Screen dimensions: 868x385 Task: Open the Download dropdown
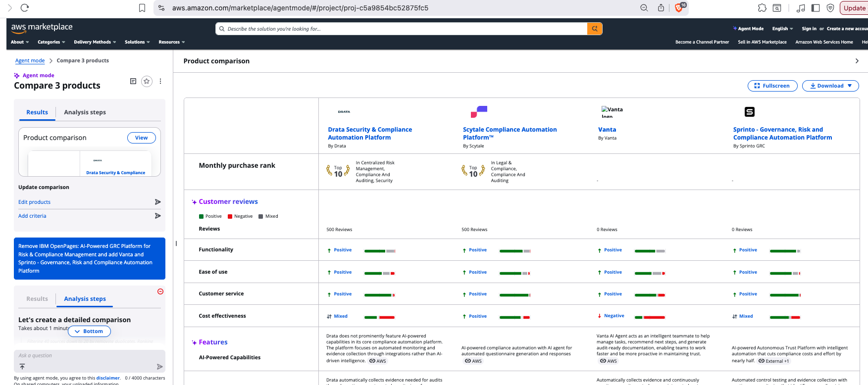pyautogui.click(x=830, y=86)
